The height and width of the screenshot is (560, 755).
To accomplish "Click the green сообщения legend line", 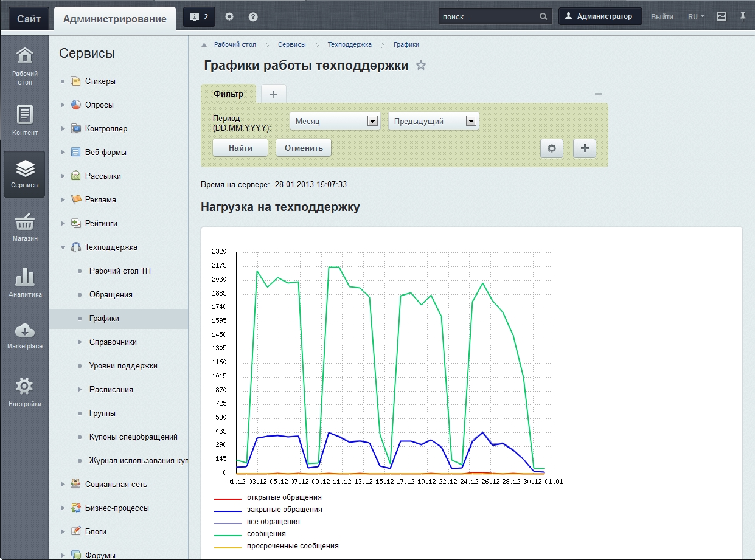I will [228, 534].
